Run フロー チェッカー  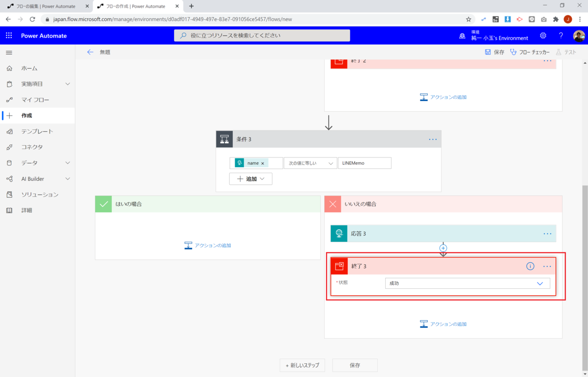tap(530, 52)
